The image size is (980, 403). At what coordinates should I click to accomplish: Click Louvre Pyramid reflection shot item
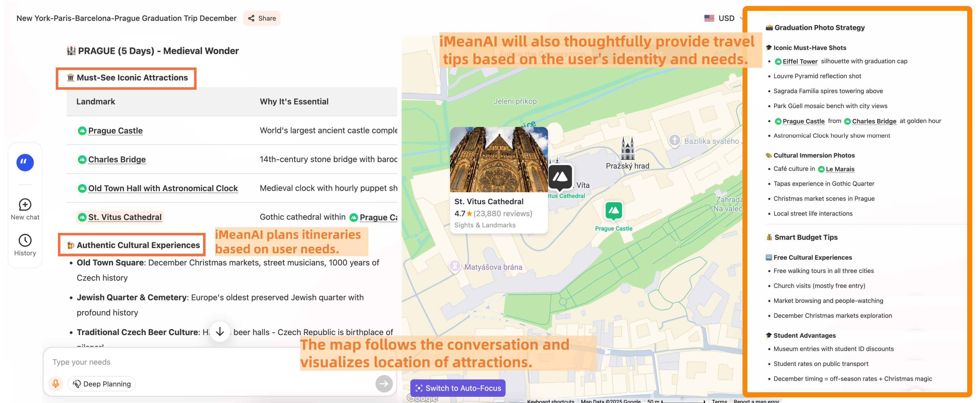817,76
